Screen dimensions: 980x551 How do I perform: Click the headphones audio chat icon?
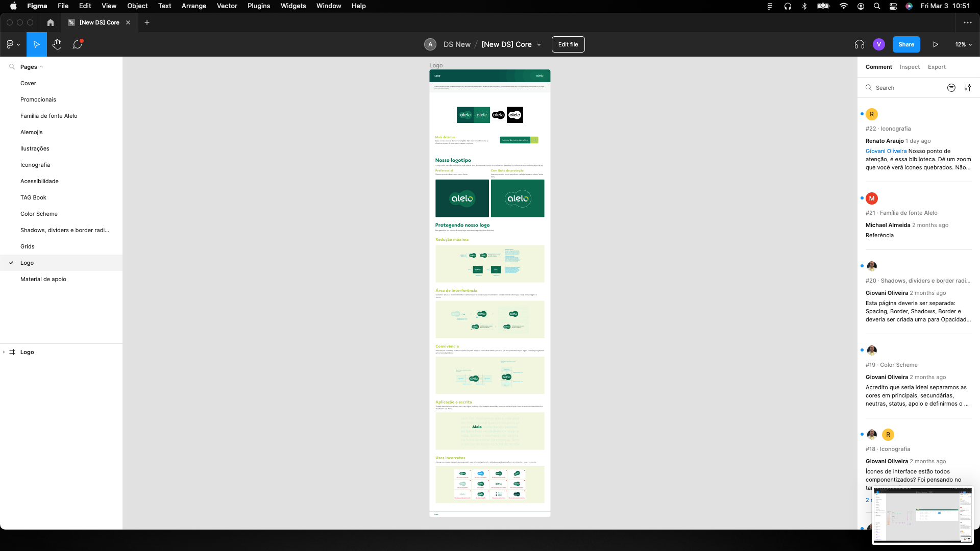[859, 44]
